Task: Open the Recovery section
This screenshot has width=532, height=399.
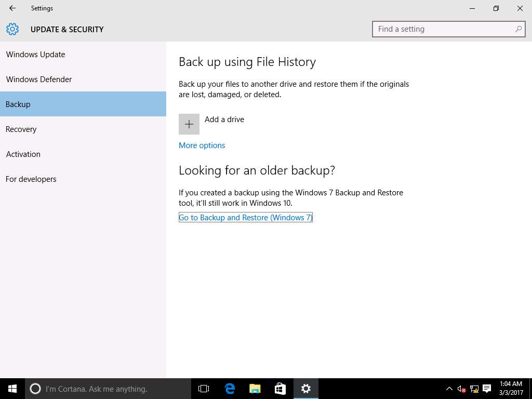Action: 83,129
